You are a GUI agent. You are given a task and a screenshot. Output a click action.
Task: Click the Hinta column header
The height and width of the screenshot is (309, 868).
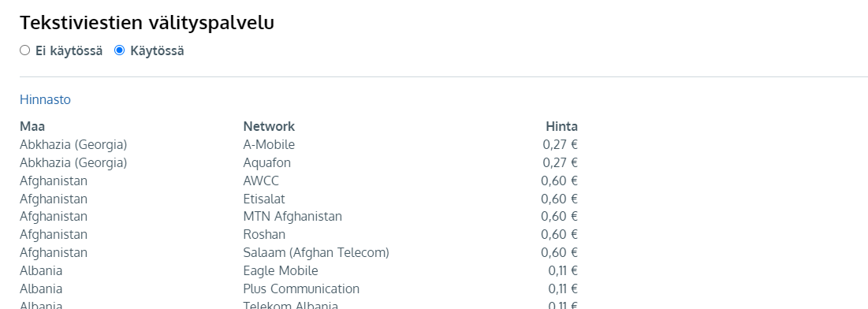[x=562, y=126]
